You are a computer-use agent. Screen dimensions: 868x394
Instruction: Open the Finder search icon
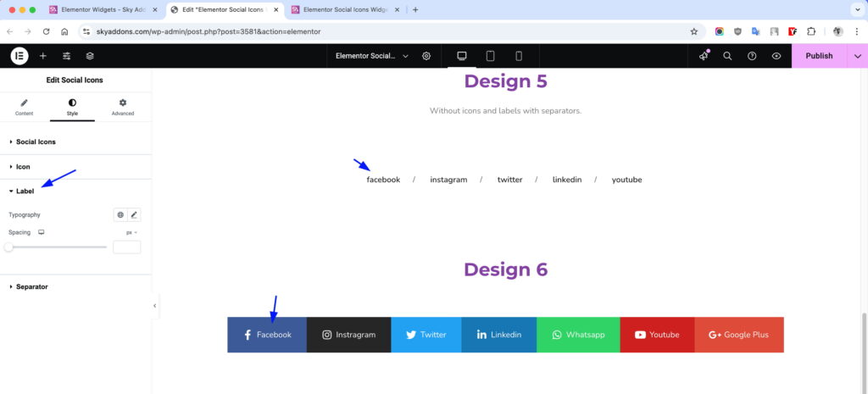(728, 56)
